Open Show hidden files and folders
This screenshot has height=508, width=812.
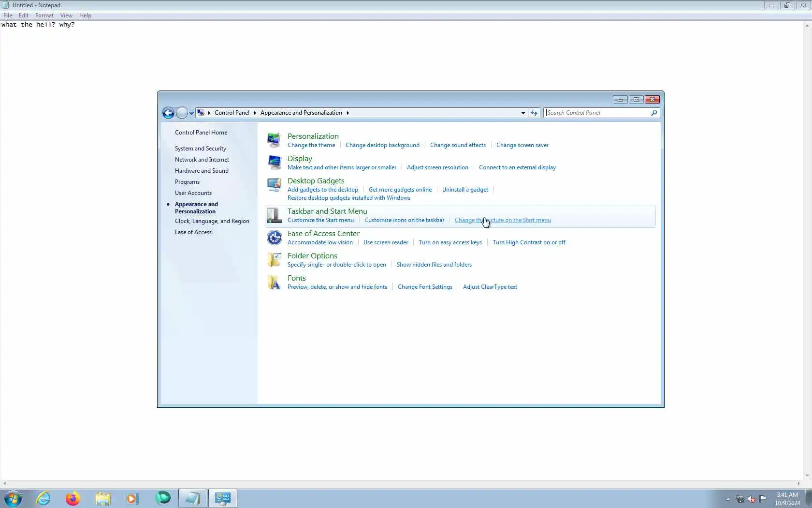point(434,265)
